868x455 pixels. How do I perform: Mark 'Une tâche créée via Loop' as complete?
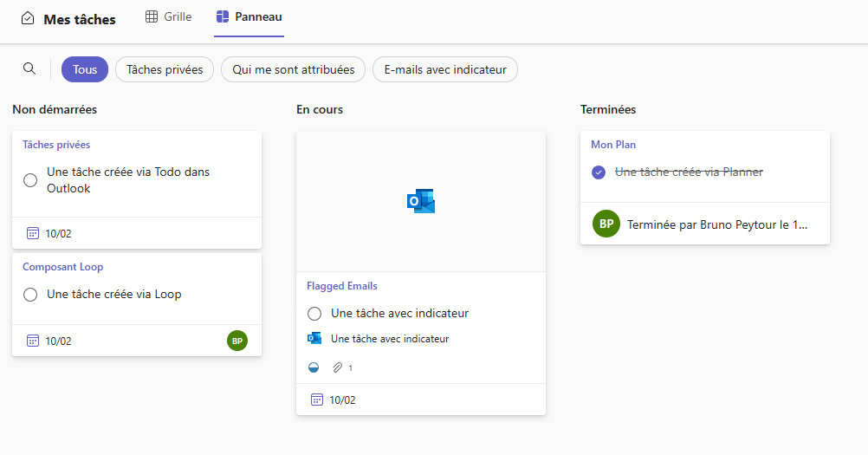pyautogui.click(x=30, y=295)
